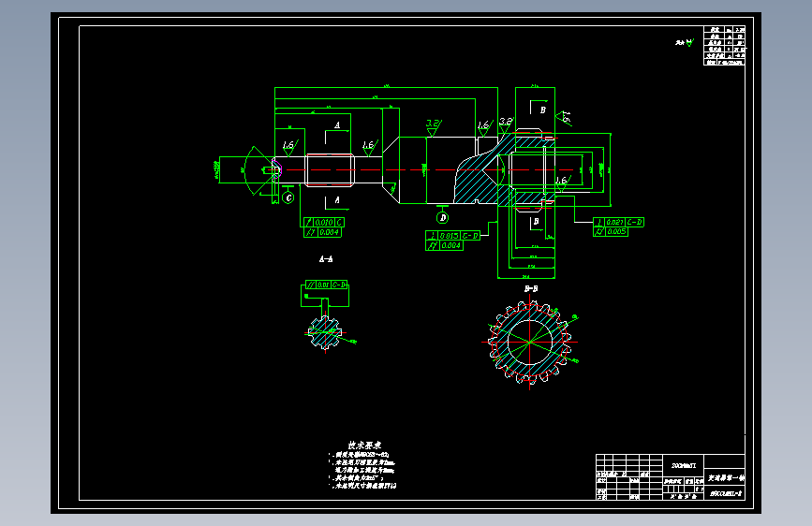Screen dimensions: 812x526
Task: Click the upper B section cut marker
Action: coord(538,108)
